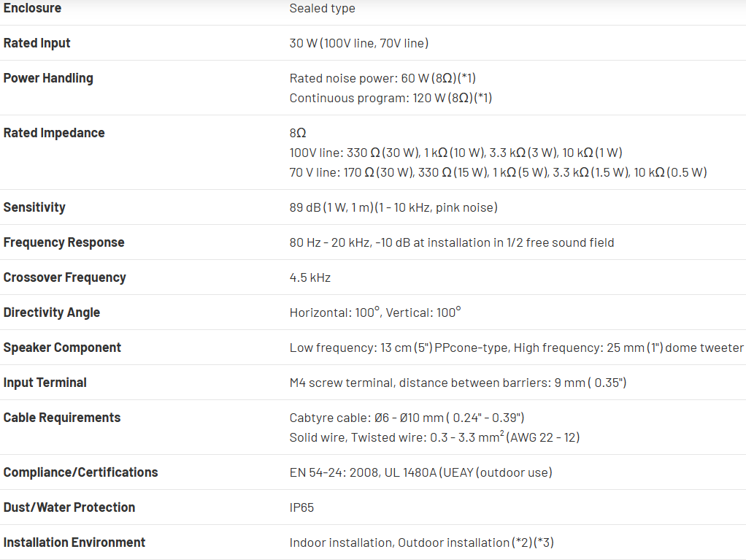Click the Compliance/Certifications label
Image resolution: width=746 pixels, height=560 pixels.
click(x=80, y=472)
